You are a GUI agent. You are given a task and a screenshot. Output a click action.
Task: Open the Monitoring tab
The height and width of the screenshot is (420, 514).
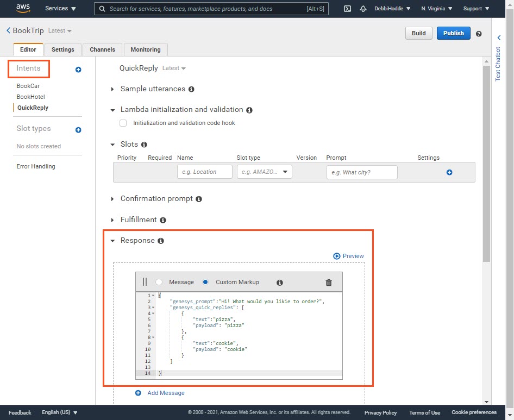point(146,49)
